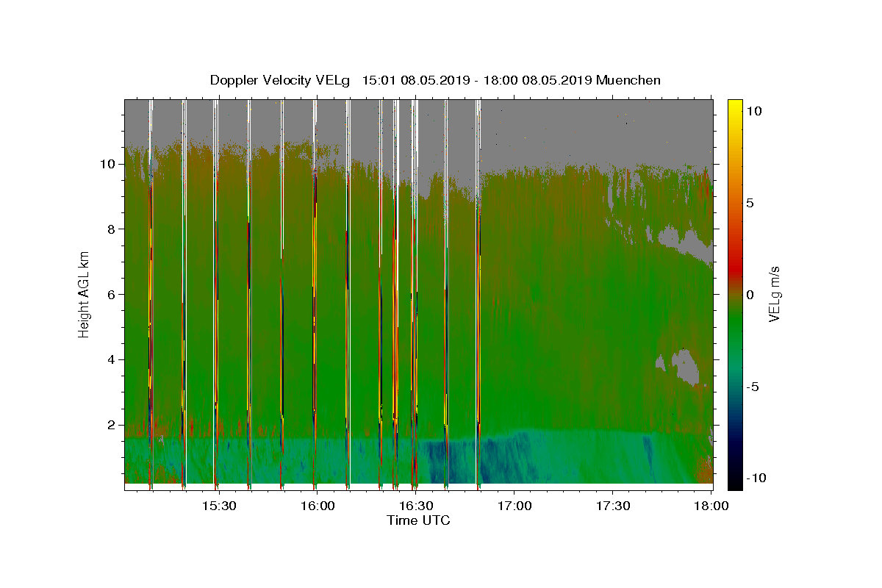Image resolution: width=882 pixels, height=588 pixels.
Task: Click the colorbar tick label 5
Action: click(x=750, y=203)
